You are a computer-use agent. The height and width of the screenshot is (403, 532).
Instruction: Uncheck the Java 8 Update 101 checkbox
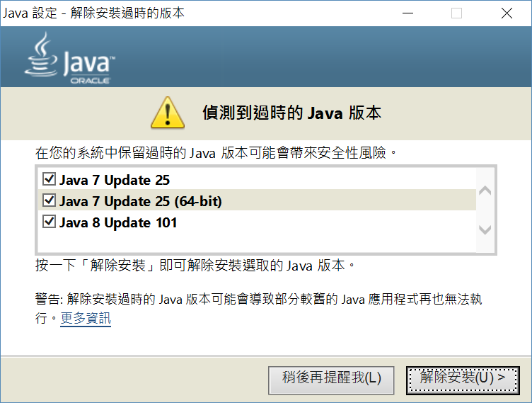click(50, 222)
